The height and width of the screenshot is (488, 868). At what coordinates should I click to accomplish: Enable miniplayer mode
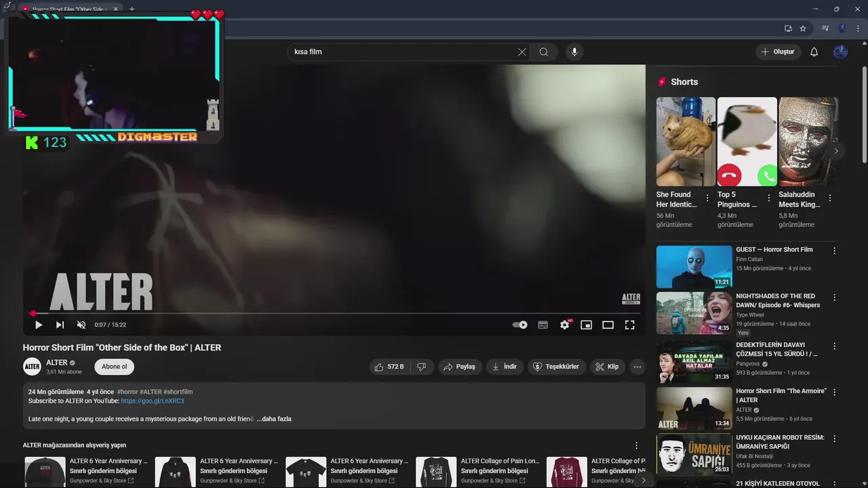point(586,325)
